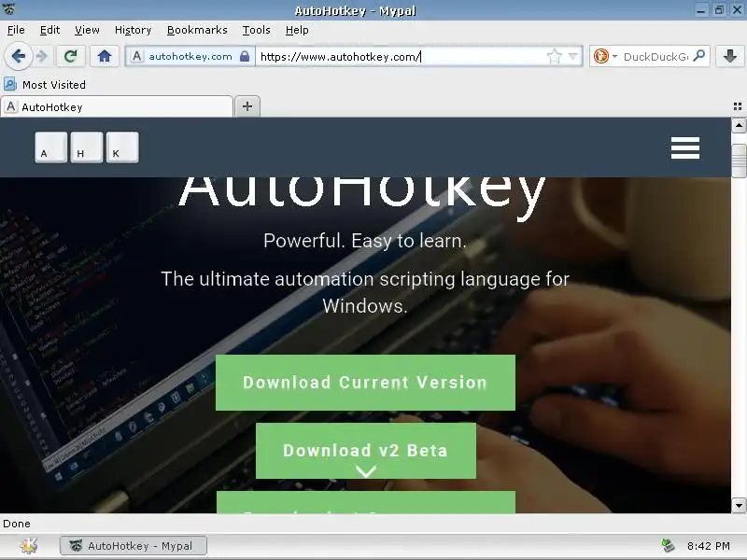Click Download v2 Beta button
Viewport: 747px width, 560px height.
coord(366,451)
